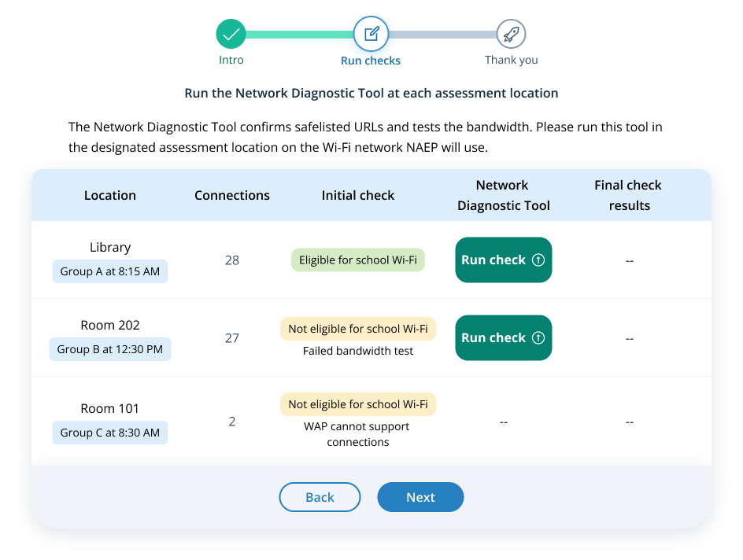Select the Run checks step label
Image resolution: width=743 pixels, height=560 pixels.
coord(371,61)
